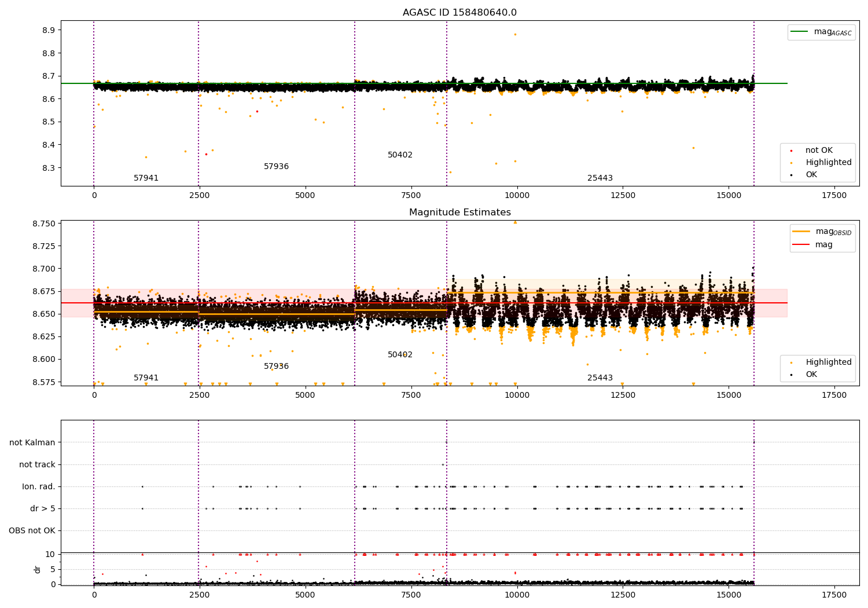Click the 'AGASC ID 158480640.0' plot title
The height and width of the screenshot is (608, 868).
click(x=459, y=13)
